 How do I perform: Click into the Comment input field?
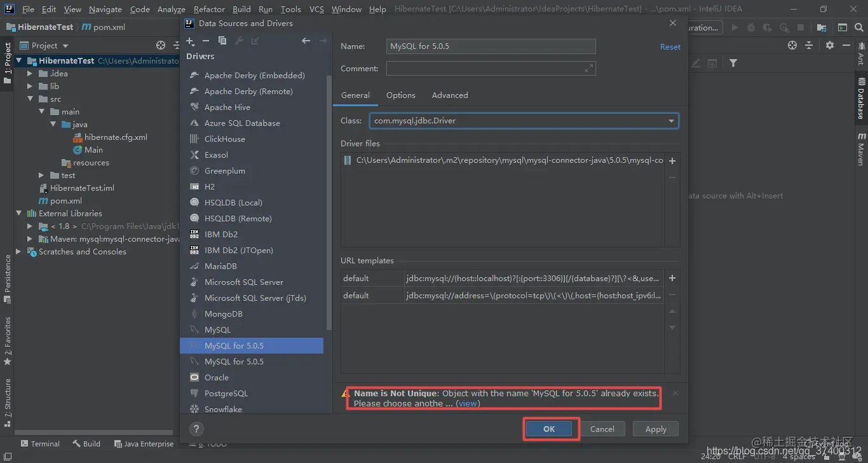491,68
